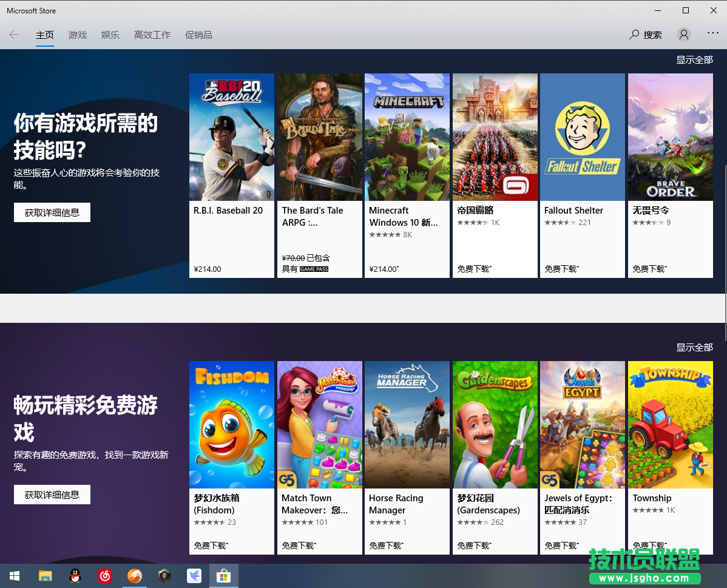Click 免费下载 on Fallout Shelter card
Viewport: 727px width, 588px height.
click(561, 269)
